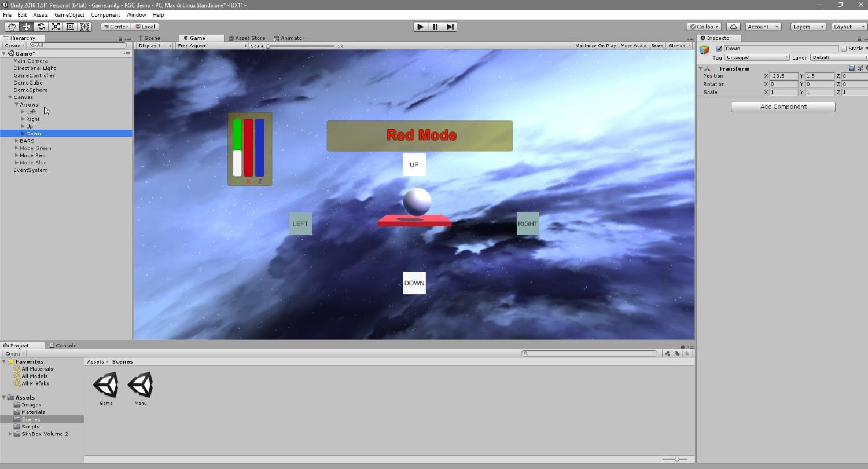Toggle the Stats overlay
This screenshot has width=868, height=469.
coord(657,46)
